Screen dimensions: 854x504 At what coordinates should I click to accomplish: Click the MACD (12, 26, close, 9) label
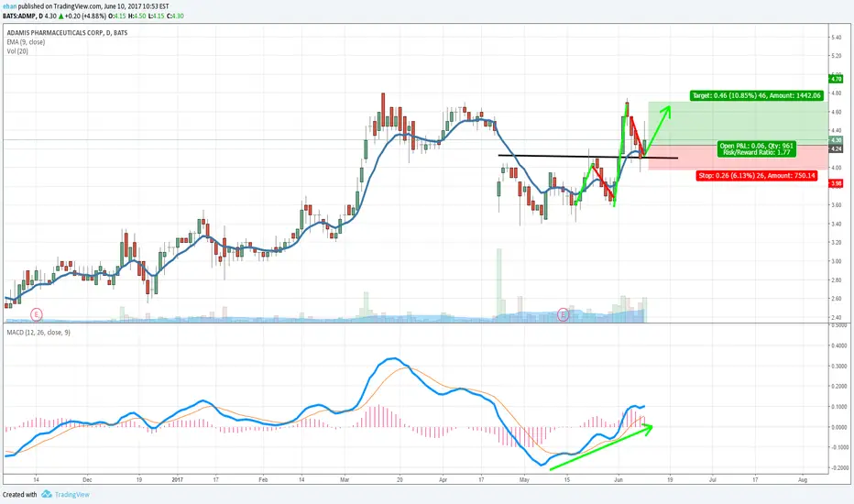tap(38, 332)
